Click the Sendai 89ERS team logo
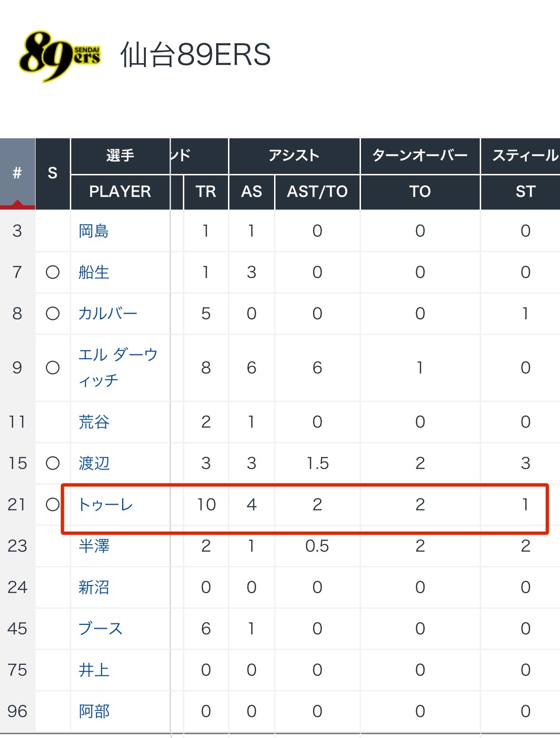This screenshot has height=738, width=560. click(59, 56)
